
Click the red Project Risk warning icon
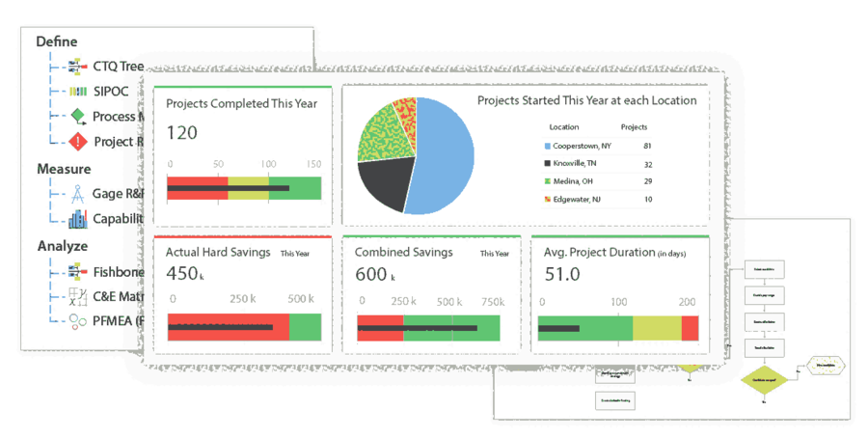coord(78,142)
